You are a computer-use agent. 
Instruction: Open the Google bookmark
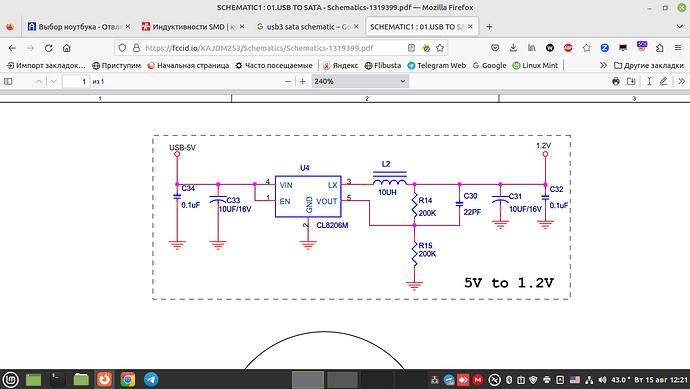pos(489,65)
